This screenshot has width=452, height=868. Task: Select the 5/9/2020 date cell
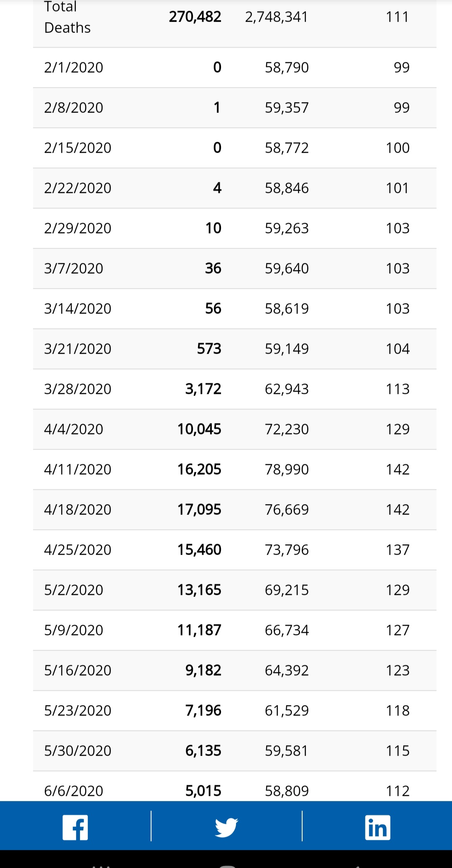pyautogui.click(x=74, y=630)
